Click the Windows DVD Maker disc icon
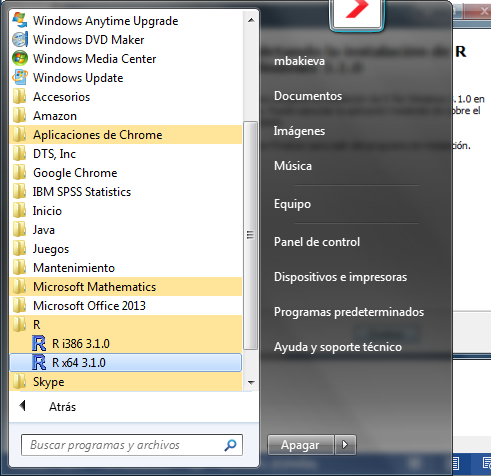The image size is (491, 476). tap(20, 39)
